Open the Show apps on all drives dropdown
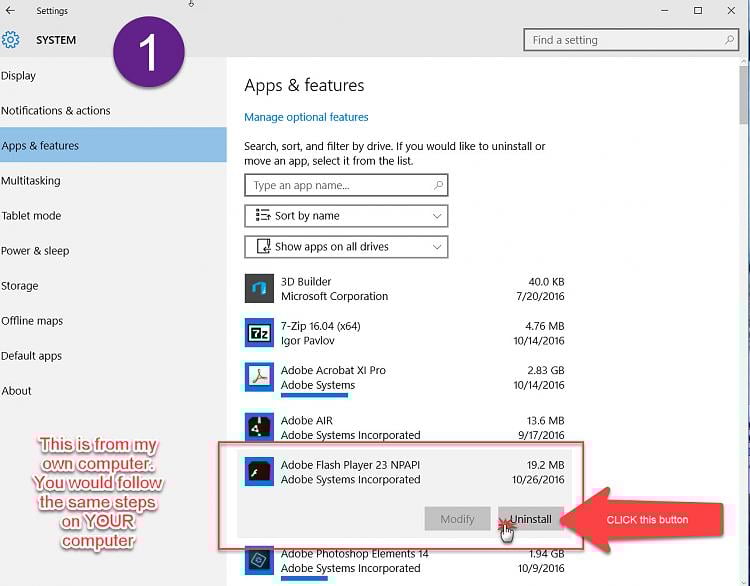750x586 pixels. [346, 247]
